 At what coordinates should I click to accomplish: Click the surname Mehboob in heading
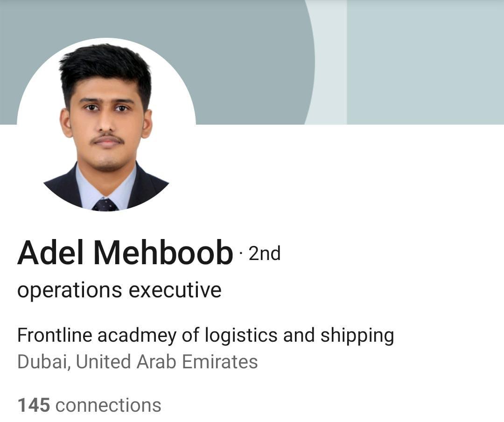click(163, 253)
